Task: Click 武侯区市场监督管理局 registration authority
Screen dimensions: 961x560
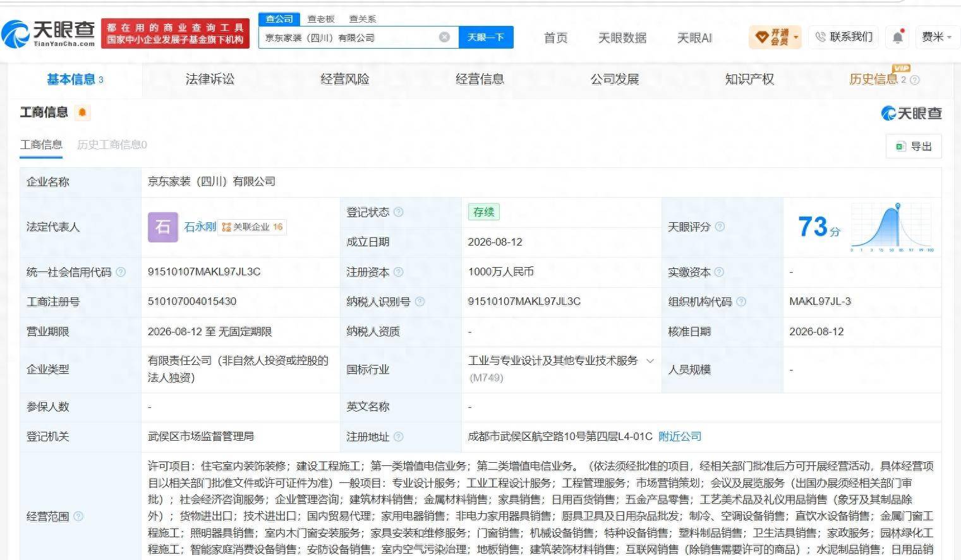Action: pyautogui.click(x=201, y=436)
